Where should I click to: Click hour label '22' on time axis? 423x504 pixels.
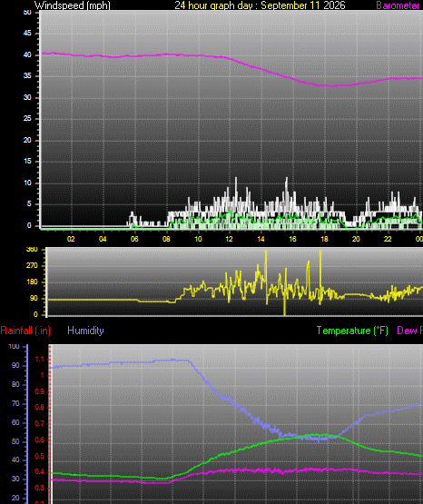(x=388, y=239)
